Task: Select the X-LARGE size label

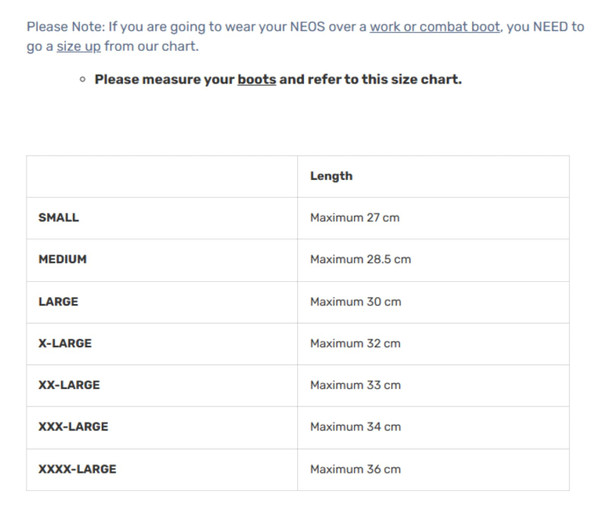Action: tap(65, 343)
